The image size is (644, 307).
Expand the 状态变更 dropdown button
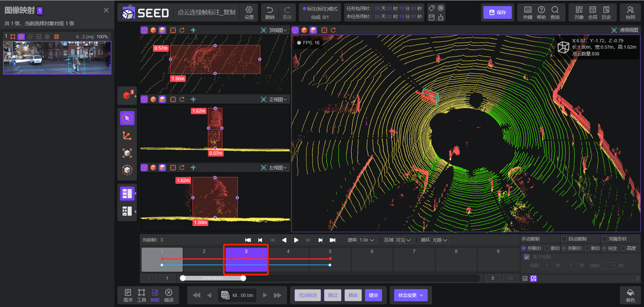point(411,295)
